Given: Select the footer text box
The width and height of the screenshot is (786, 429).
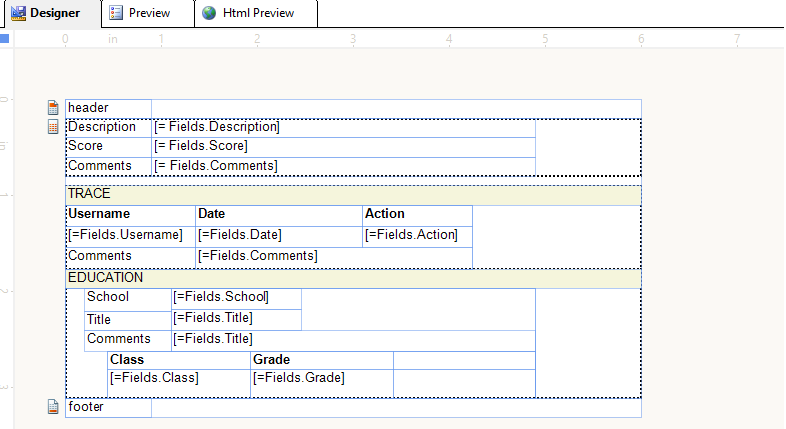Looking at the screenshot, I should point(108,407).
